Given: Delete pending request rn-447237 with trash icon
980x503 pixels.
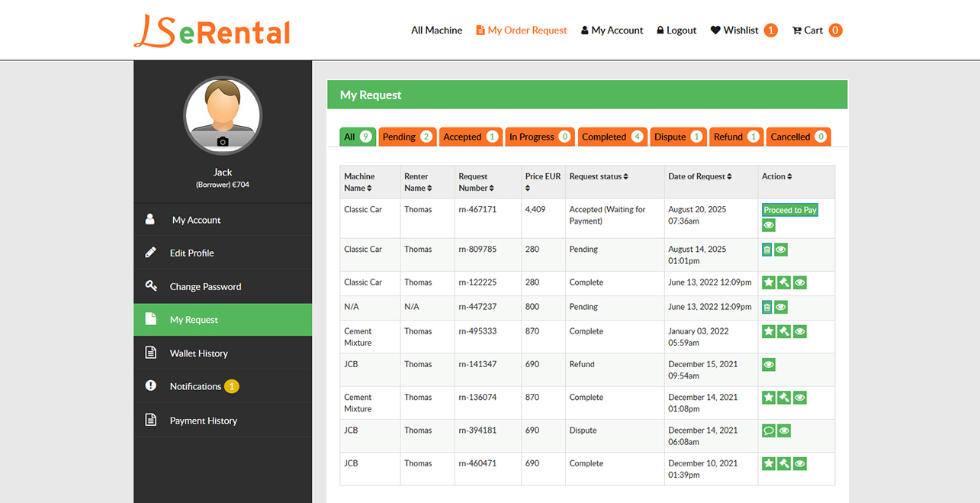Looking at the screenshot, I should point(766,307).
